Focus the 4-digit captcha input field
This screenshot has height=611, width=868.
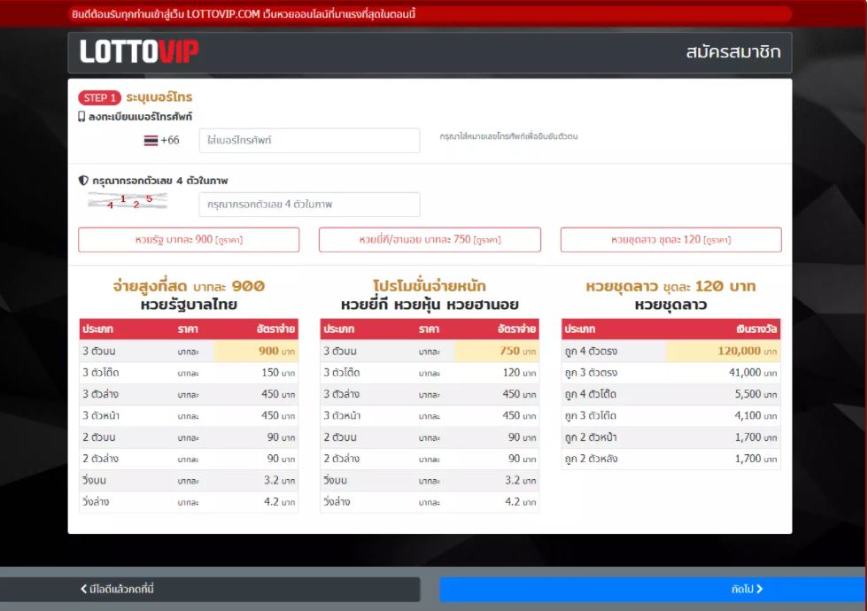pos(309,205)
